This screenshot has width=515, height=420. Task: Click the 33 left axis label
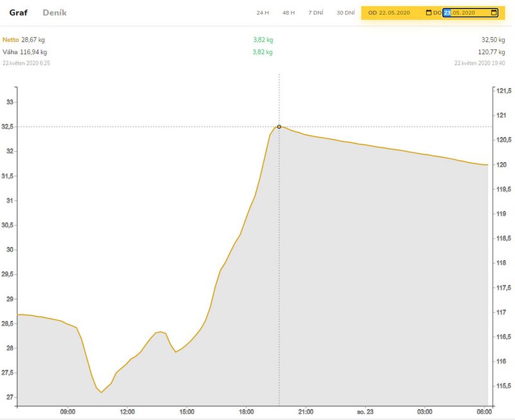(10, 102)
